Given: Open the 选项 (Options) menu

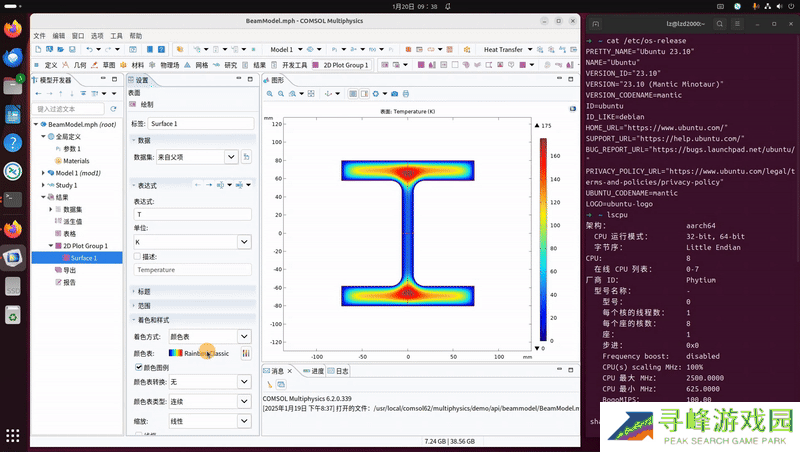Looking at the screenshot, I should click(x=97, y=36).
